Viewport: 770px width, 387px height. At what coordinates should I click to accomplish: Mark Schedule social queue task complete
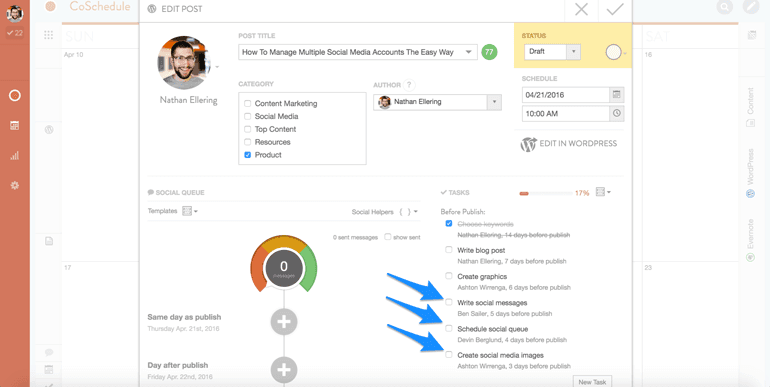point(448,328)
